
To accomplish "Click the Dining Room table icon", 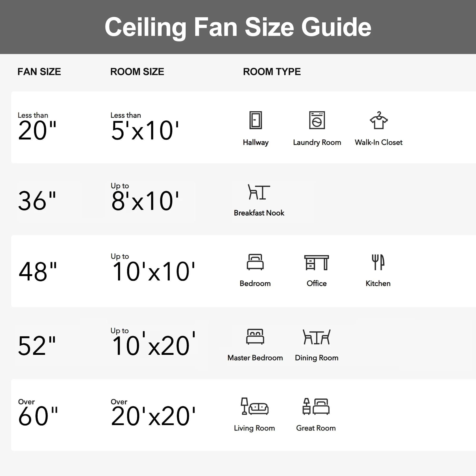I will 316,337.
